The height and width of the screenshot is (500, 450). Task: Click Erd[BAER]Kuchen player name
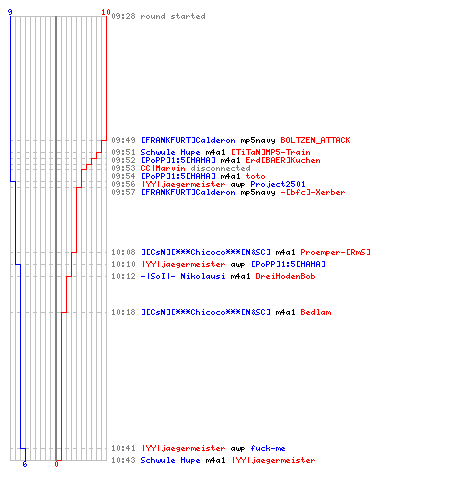coord(283,160)
